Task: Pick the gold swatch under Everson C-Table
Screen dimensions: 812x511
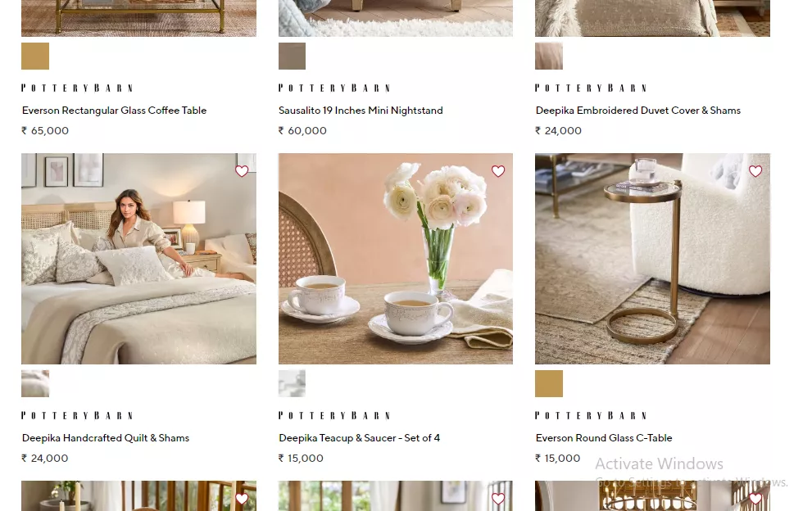Action: tap(549, 383)
